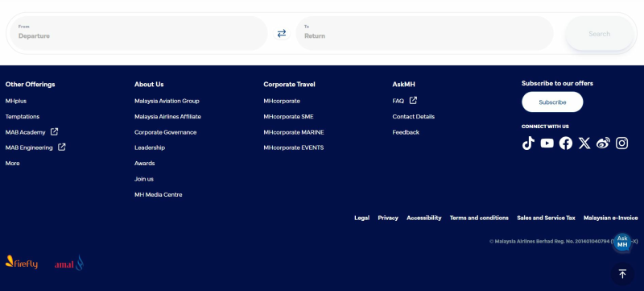Open Terms and conditions link
Screen dimensions: 644x291
click(479, 218)
